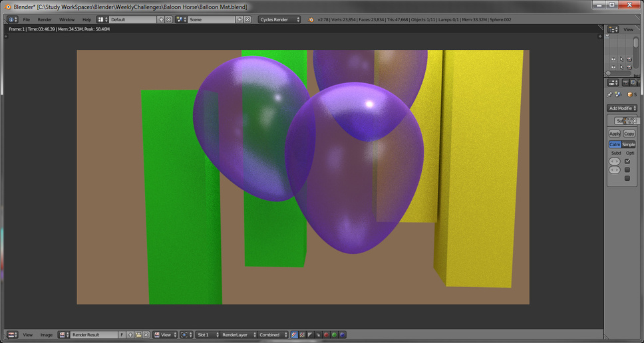The height and width of the screenshot is (343, 644).
Task: Toggle eye visibility icon in the outliner
Action: (613, 59)
